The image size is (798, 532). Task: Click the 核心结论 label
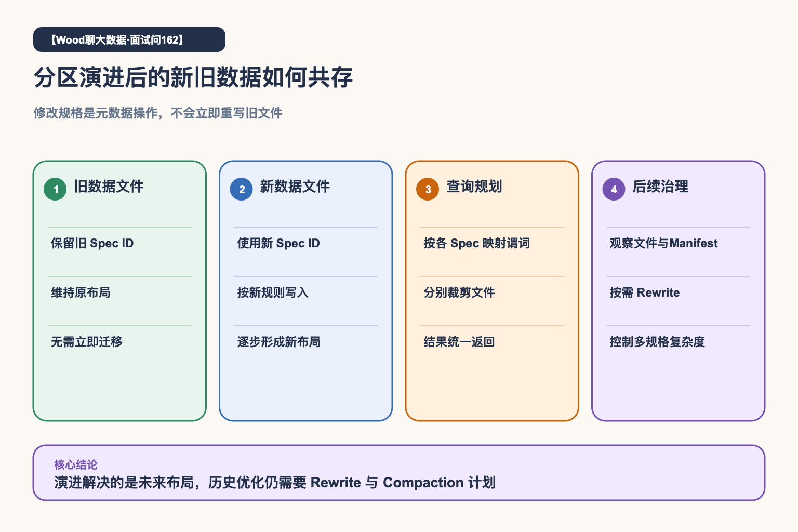tap(76, 464)
